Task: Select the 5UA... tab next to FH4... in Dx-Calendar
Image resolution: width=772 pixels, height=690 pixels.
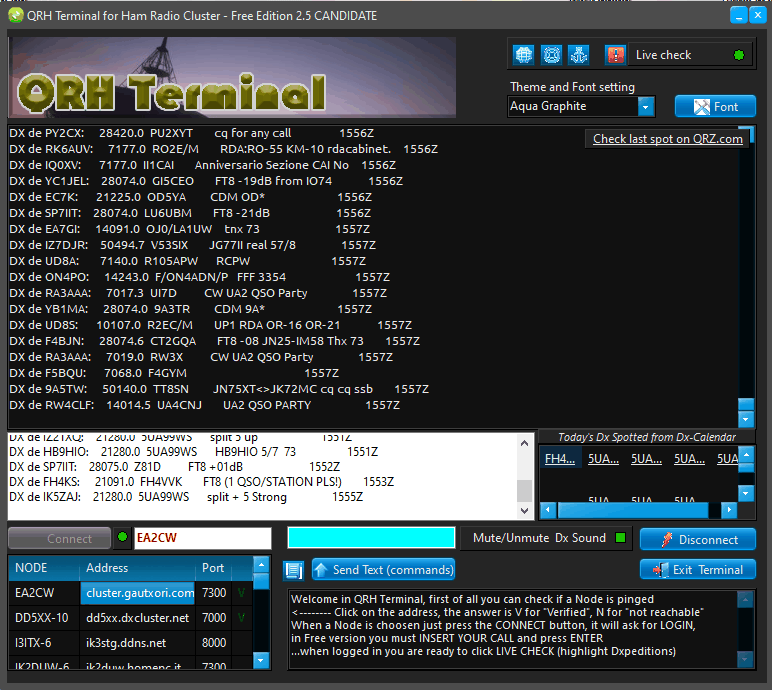Action: click(x=604, y=459)
